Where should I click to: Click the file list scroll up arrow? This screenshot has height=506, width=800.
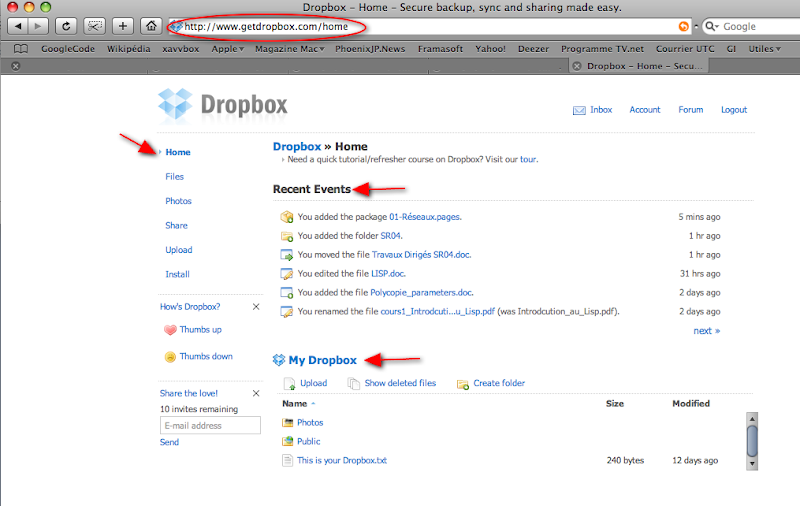(752, 419)
